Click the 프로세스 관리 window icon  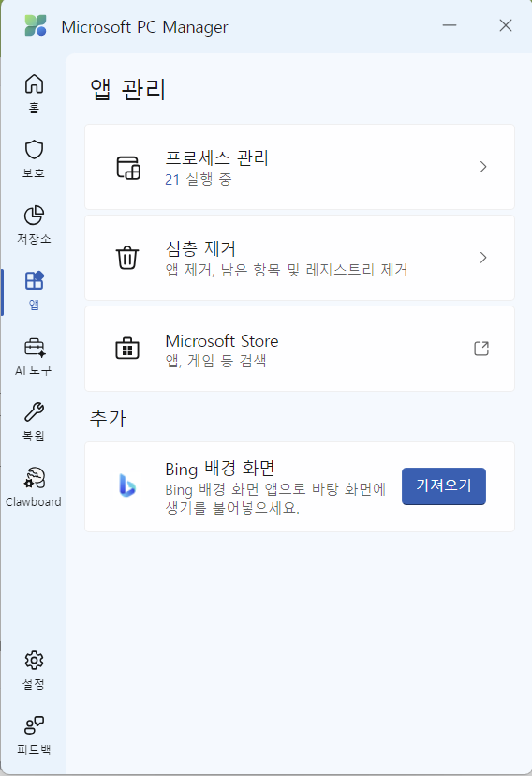tap(128, 167)
